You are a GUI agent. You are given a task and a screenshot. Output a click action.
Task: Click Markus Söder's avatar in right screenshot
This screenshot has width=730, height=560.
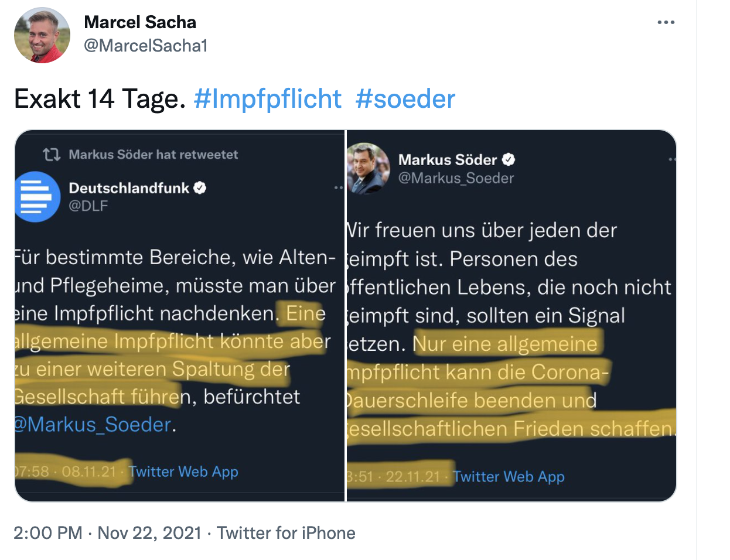pos(369,168)
